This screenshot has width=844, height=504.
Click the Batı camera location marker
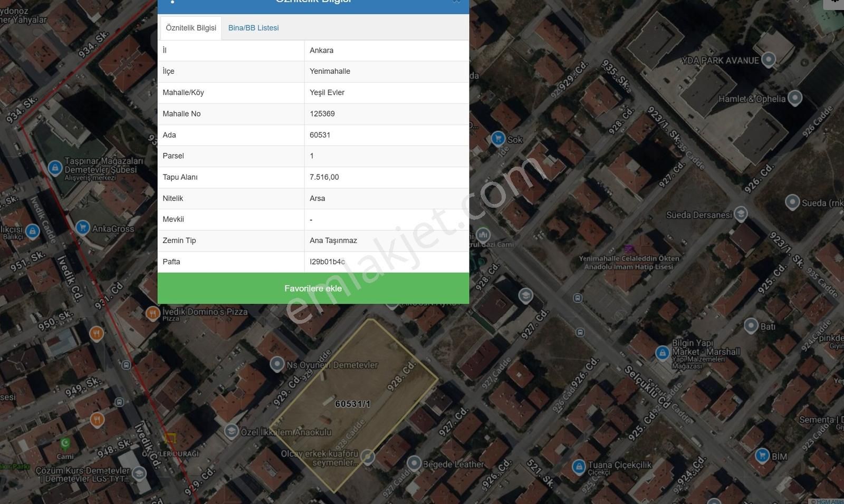(751, 326)
